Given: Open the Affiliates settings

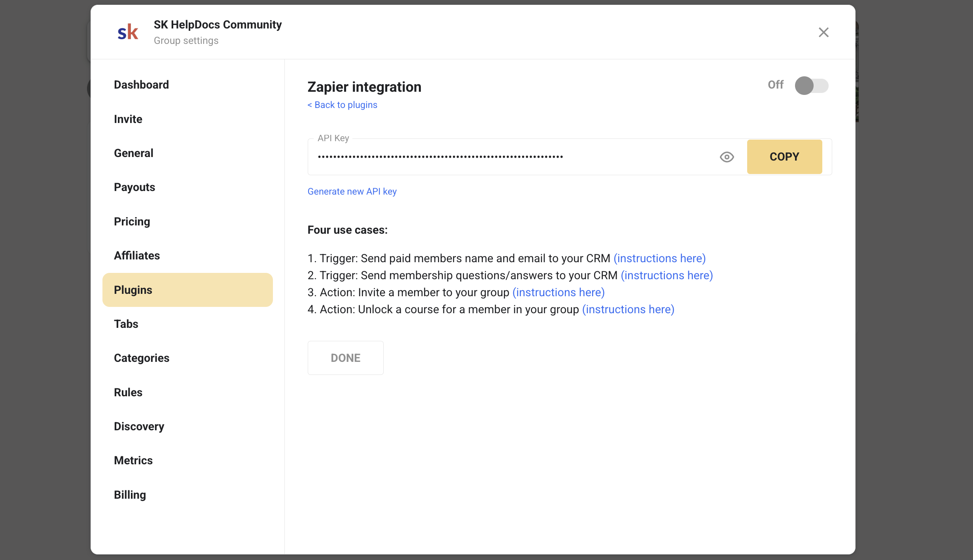Looking at the screenshot, I should coord(137,255).
